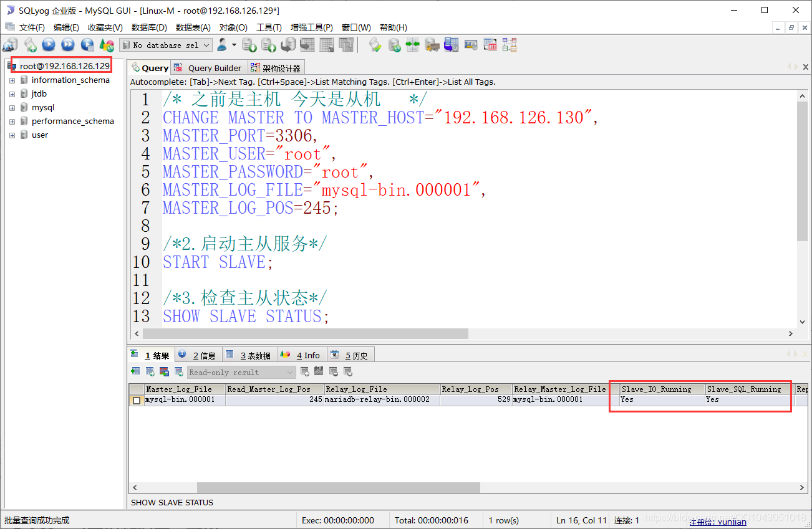Run the Execute Query play icon
Screen dimensions: 812x529
pyautogui.click(x=49, y=45)
